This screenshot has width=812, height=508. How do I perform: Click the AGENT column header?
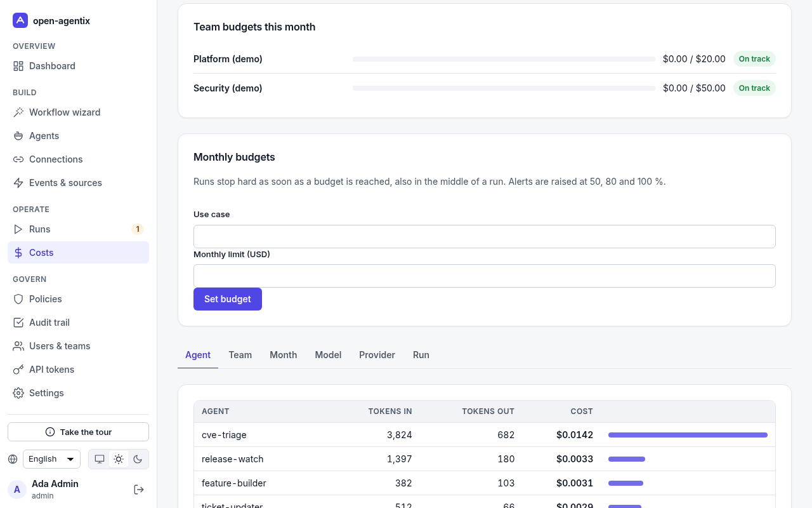tap(216, 411)
